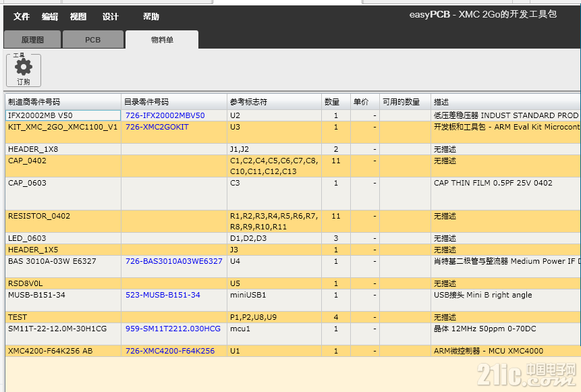Click description USB接头 Mini B right angle
The width and height of the screenshot is (581, 392).
click(482, 295)
